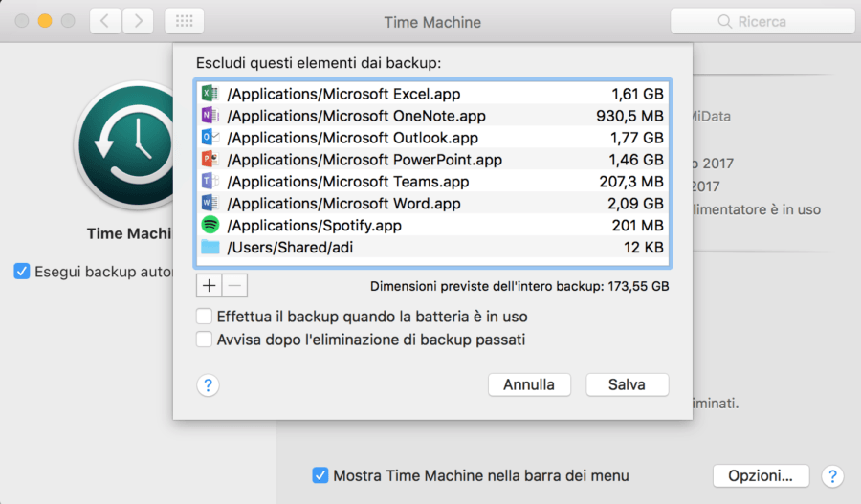Select /Users/Shared/adi path text
This screenshot has width=861, height=504.
pos(290,248)
